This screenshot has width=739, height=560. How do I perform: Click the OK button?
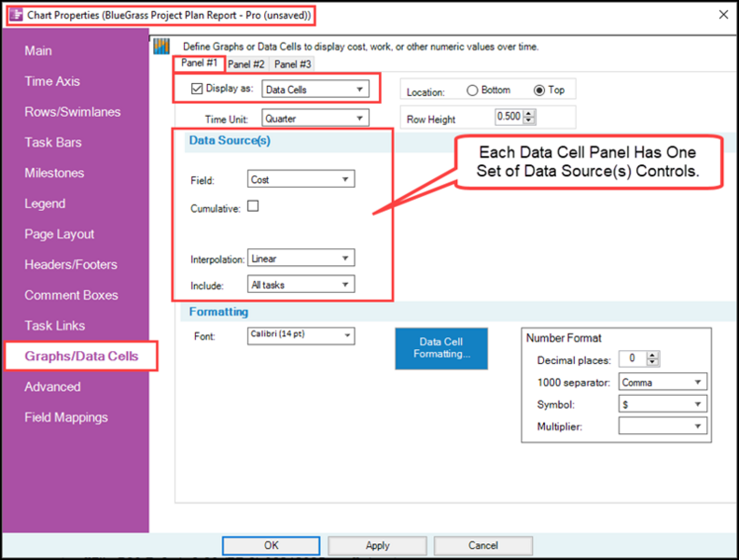(x=271, y=545)
